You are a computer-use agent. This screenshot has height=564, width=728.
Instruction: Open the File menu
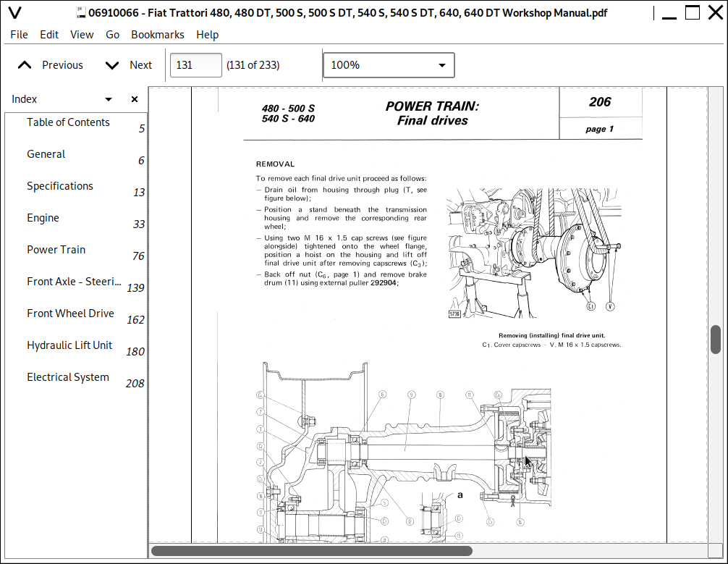click(x=18, y=34)
